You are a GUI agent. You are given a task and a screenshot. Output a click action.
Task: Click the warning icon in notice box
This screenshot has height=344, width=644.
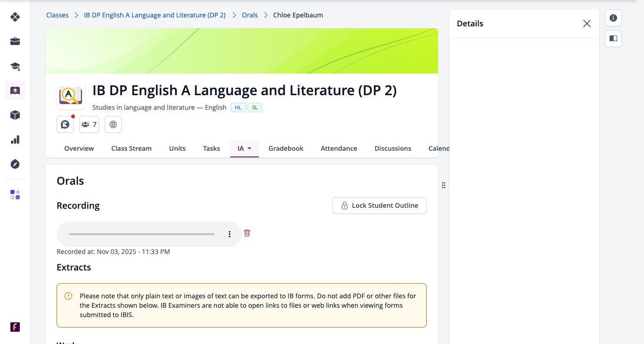coord(68,296)
